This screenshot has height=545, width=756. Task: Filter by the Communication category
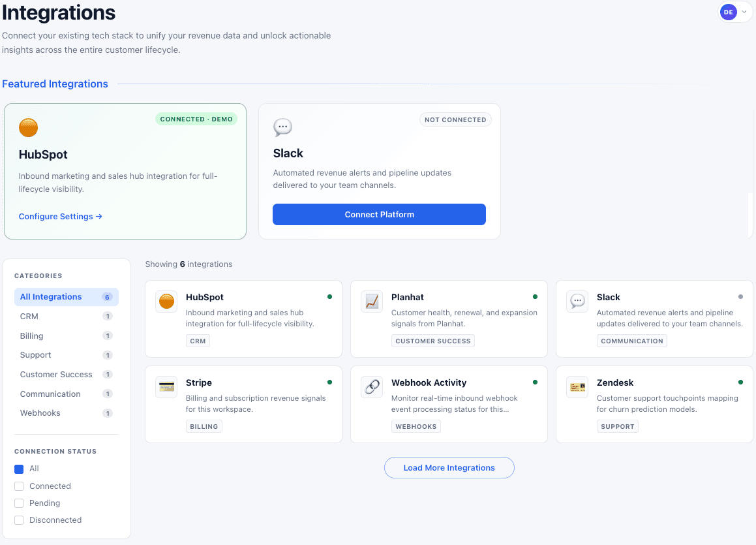point(67,394)
